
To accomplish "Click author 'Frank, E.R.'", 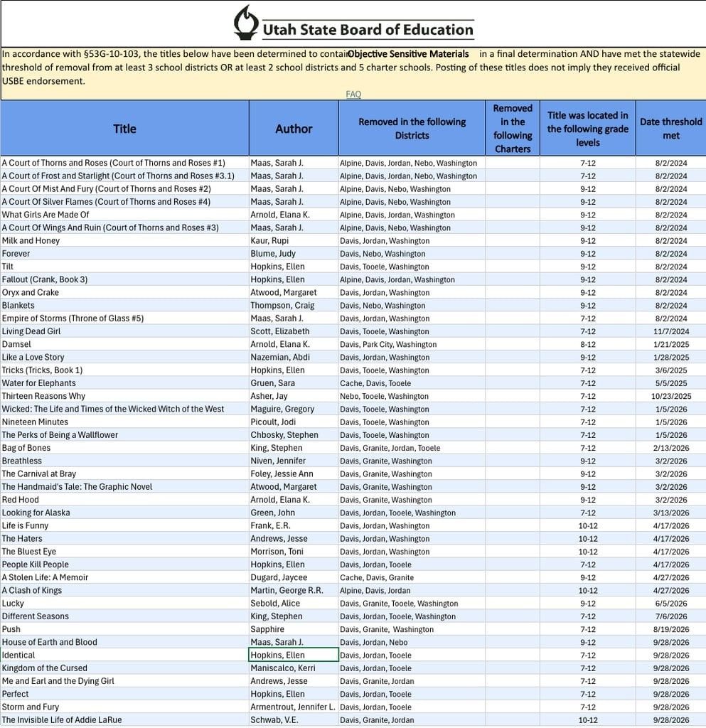I will [x=294, y=527].
